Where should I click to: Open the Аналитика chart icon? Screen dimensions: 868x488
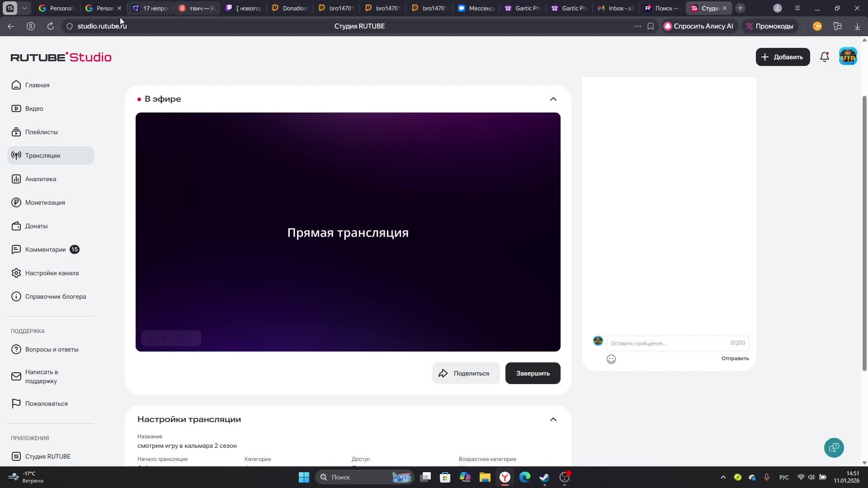(x=16, y=179)
